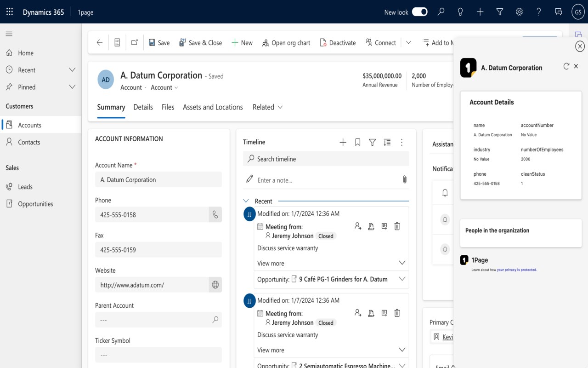Click the Save & Close button
This screenshot has height=368, width=588.
(200, 43)
